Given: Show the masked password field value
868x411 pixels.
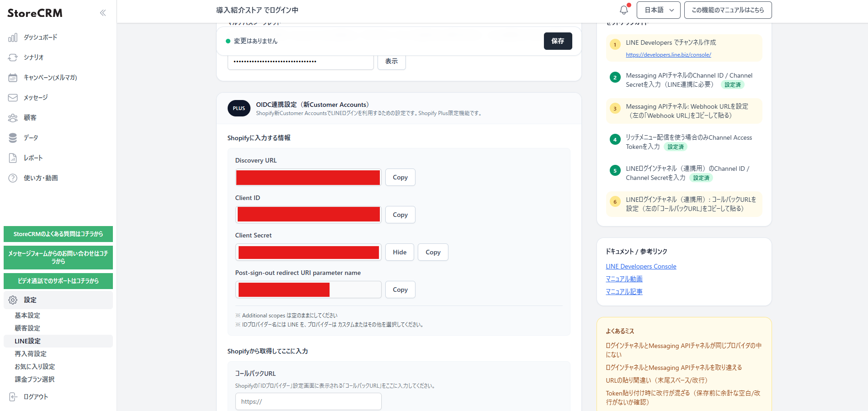Looking at the screenshot, I should [391, 61].
